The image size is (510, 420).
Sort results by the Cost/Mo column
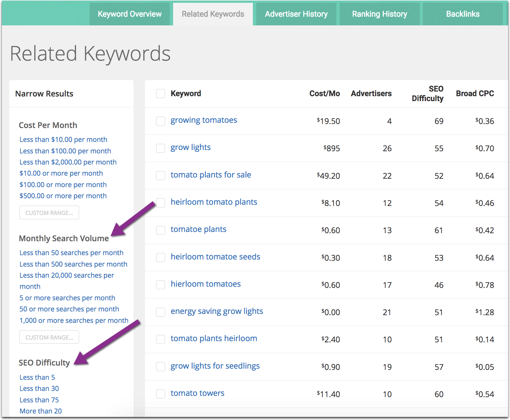[325, 93]
